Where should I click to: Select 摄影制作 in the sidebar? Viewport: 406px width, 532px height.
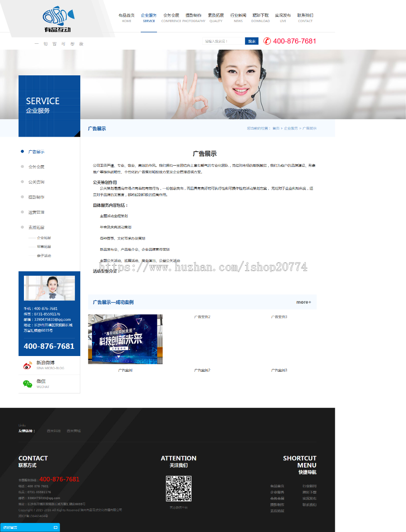36,197
